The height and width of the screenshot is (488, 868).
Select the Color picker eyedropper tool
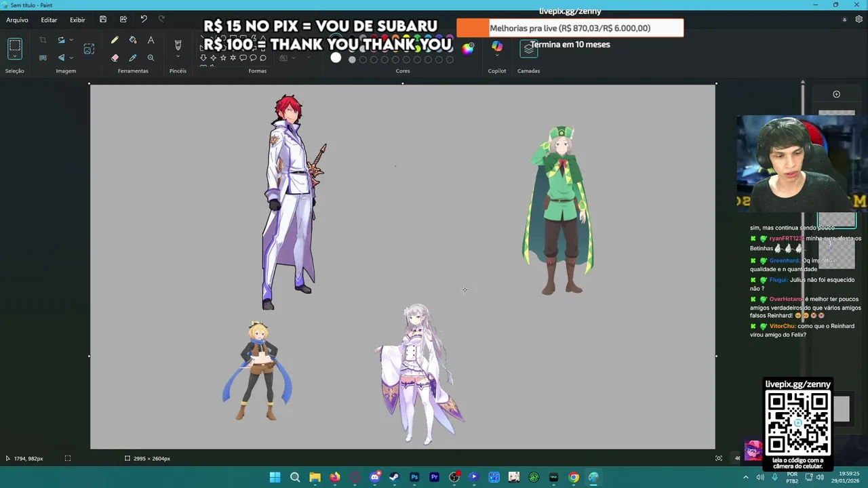pos(133,58)
